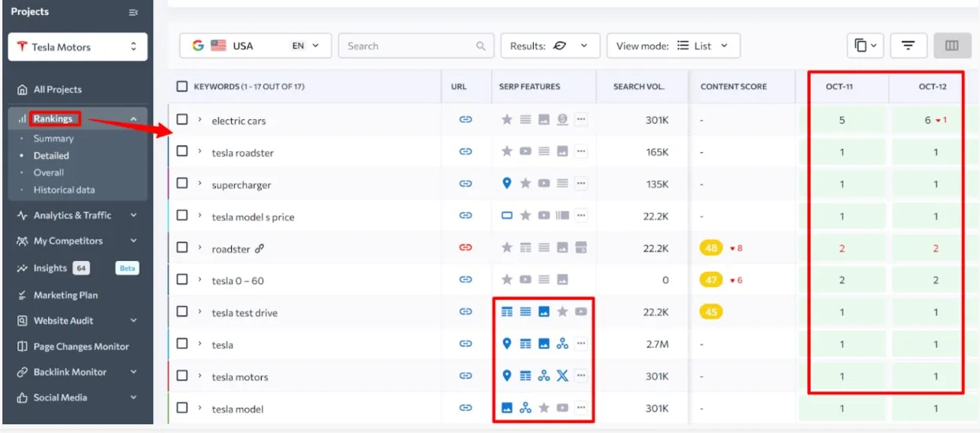Open URL link icon for supercharger

pyautogui.click(x=465, y=184)
